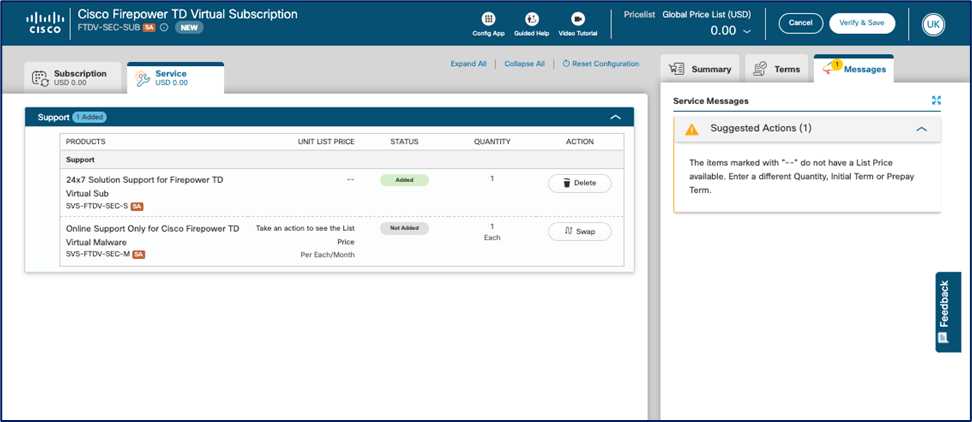Click the SA badge beside SVS-FTDV-SEC-S
This screenshot has width=972, height=422.
[x=138, y=206]
